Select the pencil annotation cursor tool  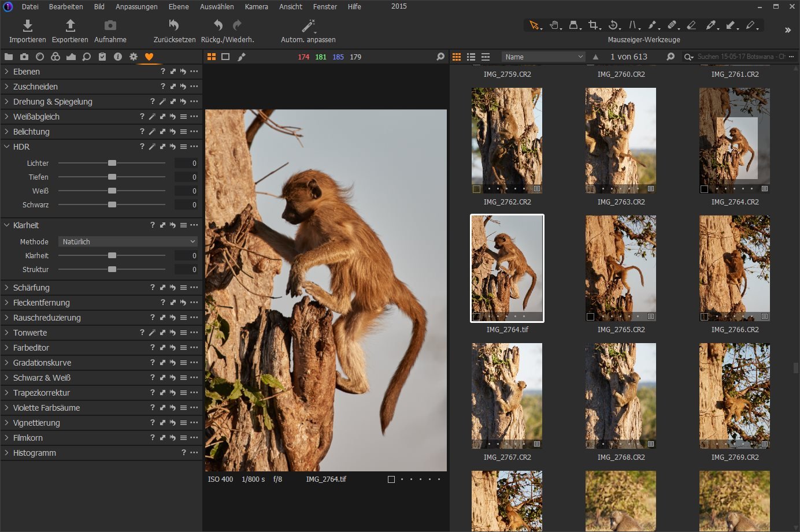coord(751,25)
